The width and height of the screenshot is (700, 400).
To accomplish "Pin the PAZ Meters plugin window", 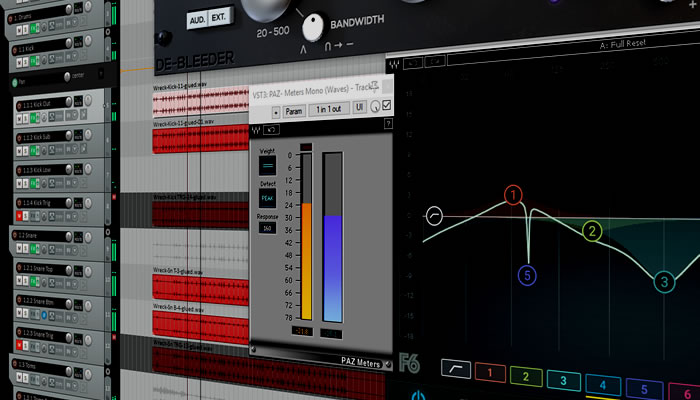I will click(374, 87).
